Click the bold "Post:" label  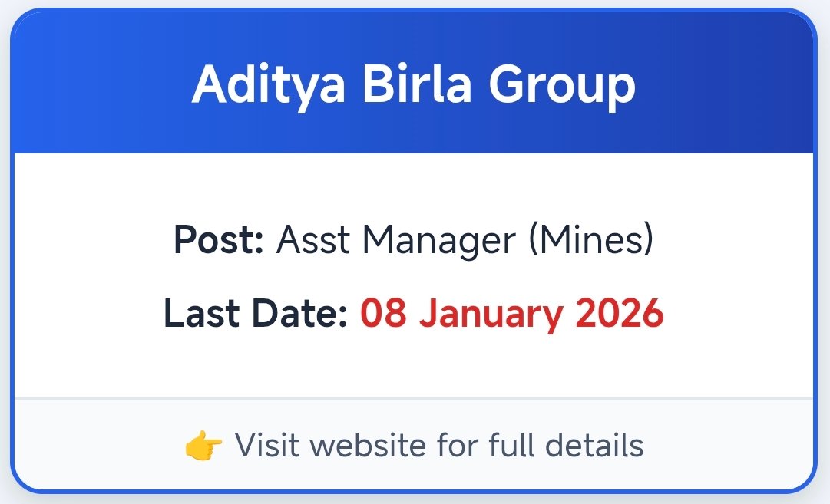coord(219,240)
